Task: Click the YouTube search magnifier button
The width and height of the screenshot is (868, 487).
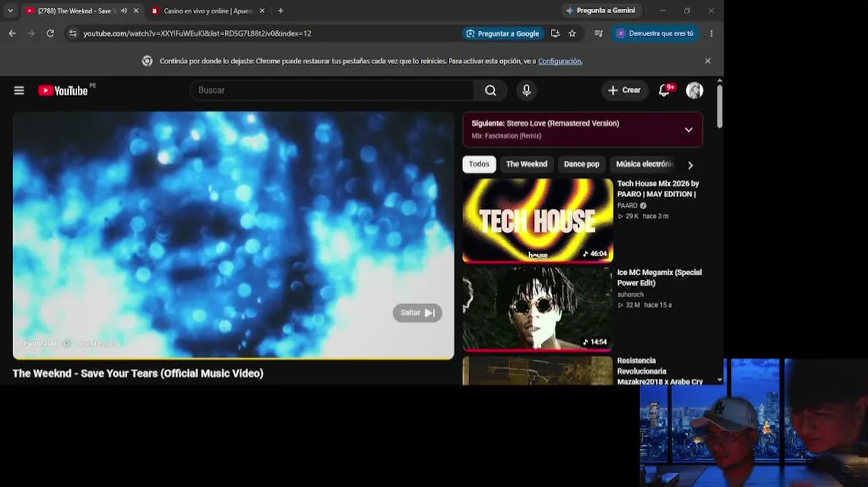Action: (491, 90)
